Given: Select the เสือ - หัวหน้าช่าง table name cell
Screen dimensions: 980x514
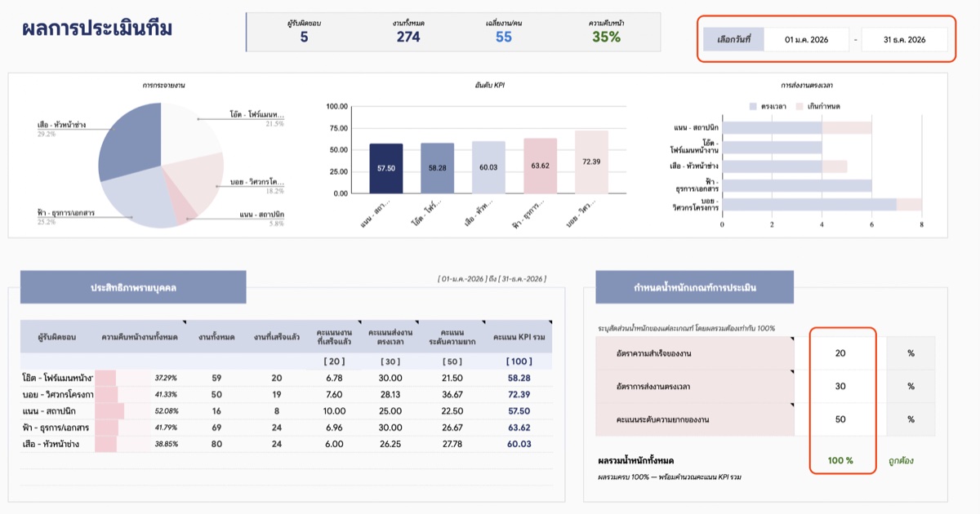Looking at the screenshot, I should tap(57, 444).
